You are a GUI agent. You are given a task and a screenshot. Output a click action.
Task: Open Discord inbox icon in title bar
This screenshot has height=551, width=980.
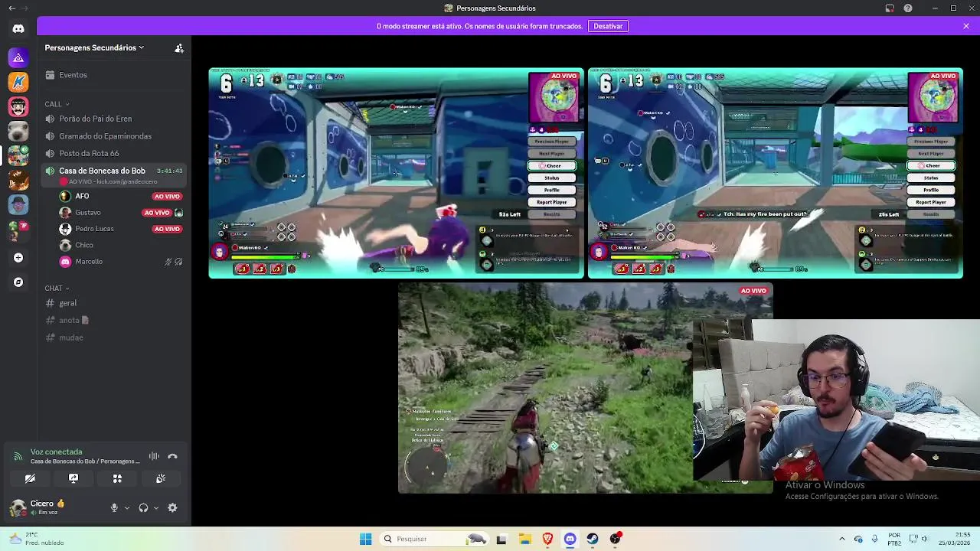(x=890, y=8)
